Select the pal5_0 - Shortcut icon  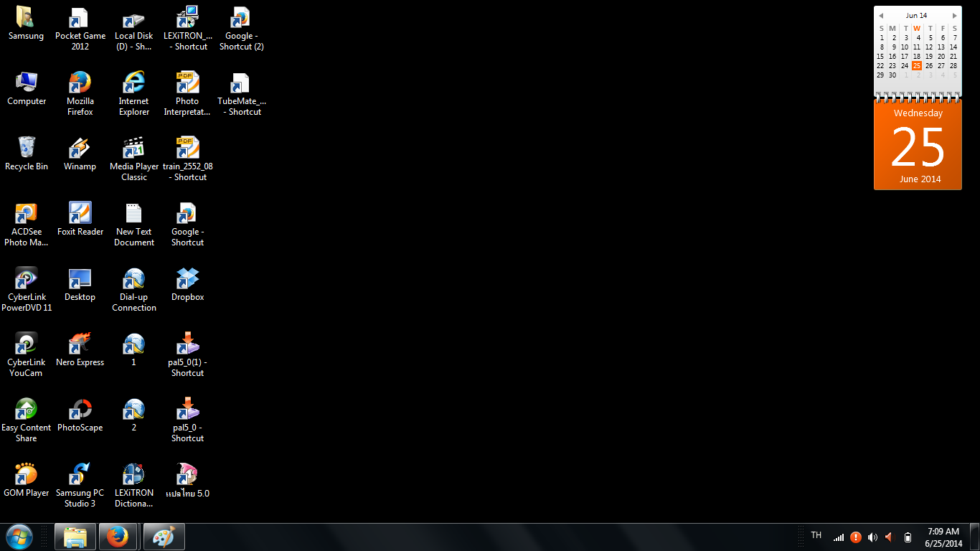point(188,420)
